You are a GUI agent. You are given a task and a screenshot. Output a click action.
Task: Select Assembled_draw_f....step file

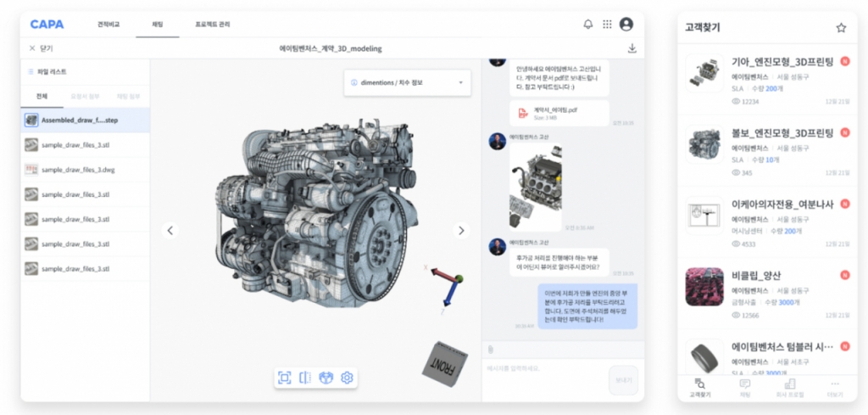coord(86,121)
